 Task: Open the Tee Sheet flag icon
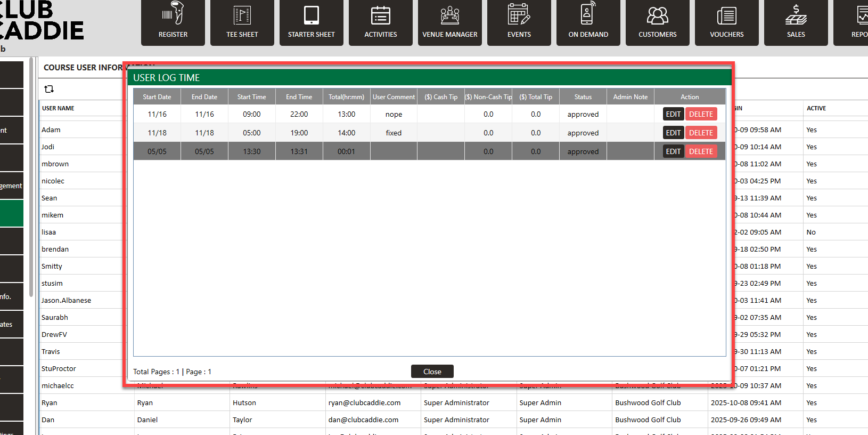click(242, 15)
